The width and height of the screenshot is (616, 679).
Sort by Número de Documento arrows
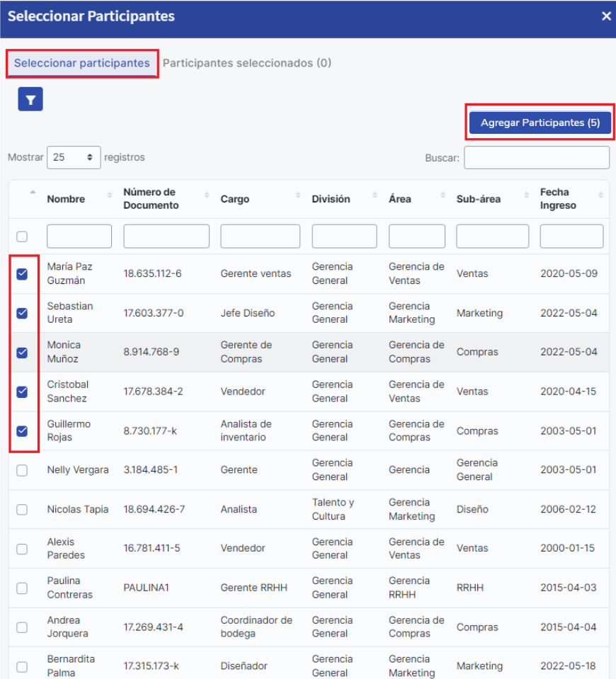[207, 195]
